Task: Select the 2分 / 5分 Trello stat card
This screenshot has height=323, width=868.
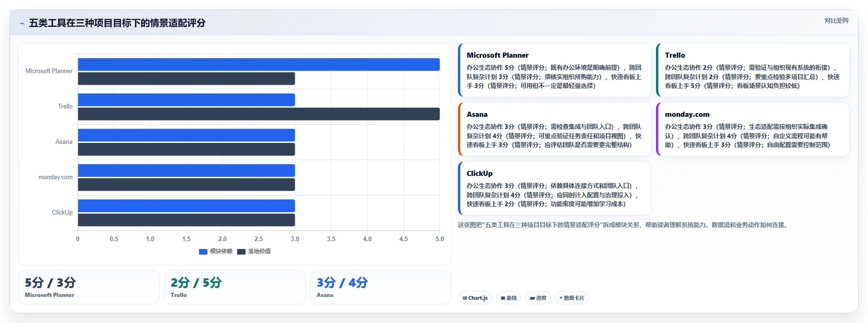Action: [235, 287]
